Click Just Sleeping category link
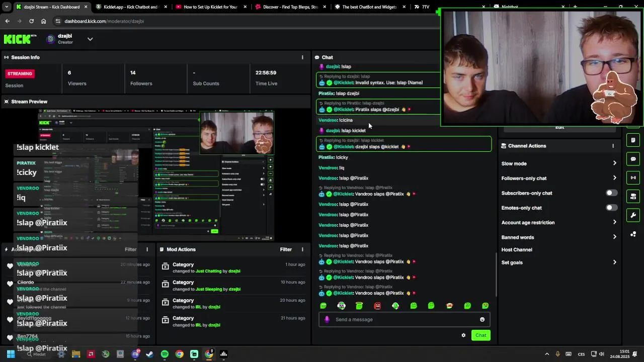This screenshot has width=644, height=362. [x=210, y=289]
